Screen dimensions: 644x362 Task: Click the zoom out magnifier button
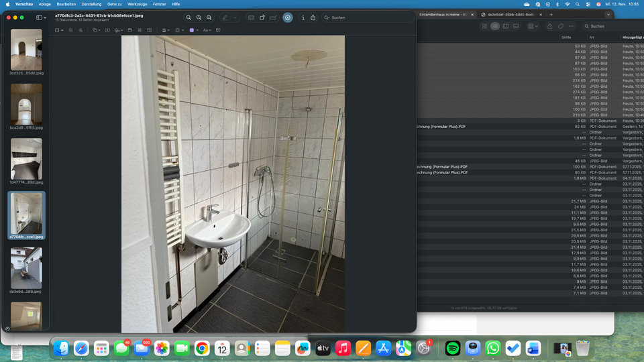coord(189,17)
